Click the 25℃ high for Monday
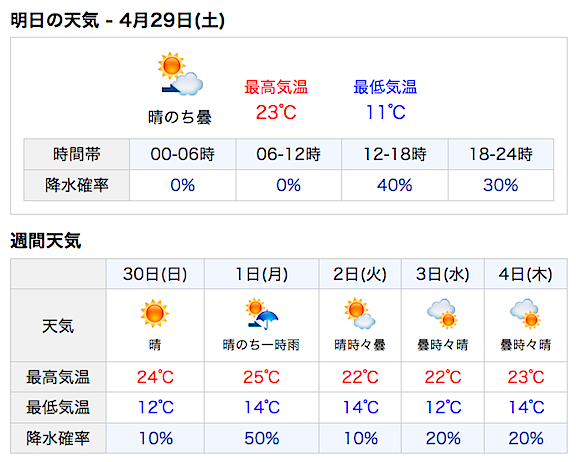The height and width of the screenshot is (462, 576). (x=261, y=377)
